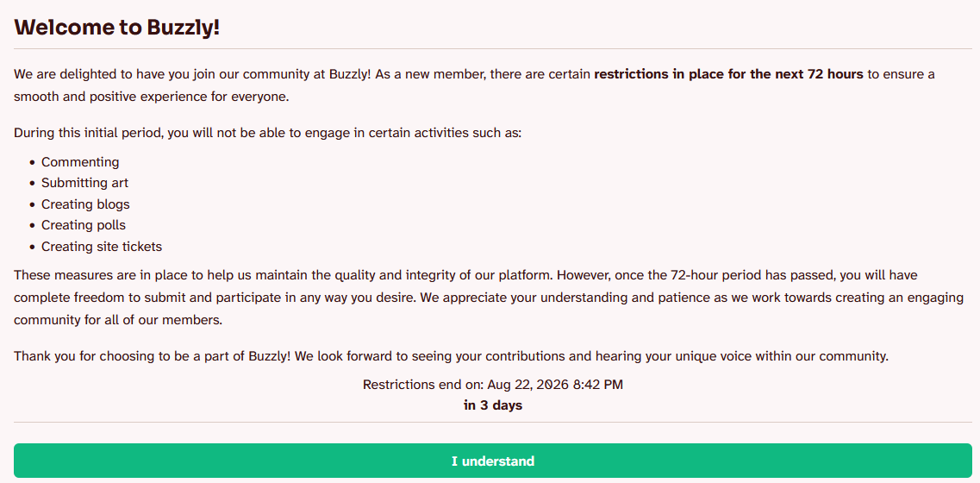Click the During this initial period sentence
Image resolution: width=980 pixels, height=483 pixels.
click(x=267, y=134)
